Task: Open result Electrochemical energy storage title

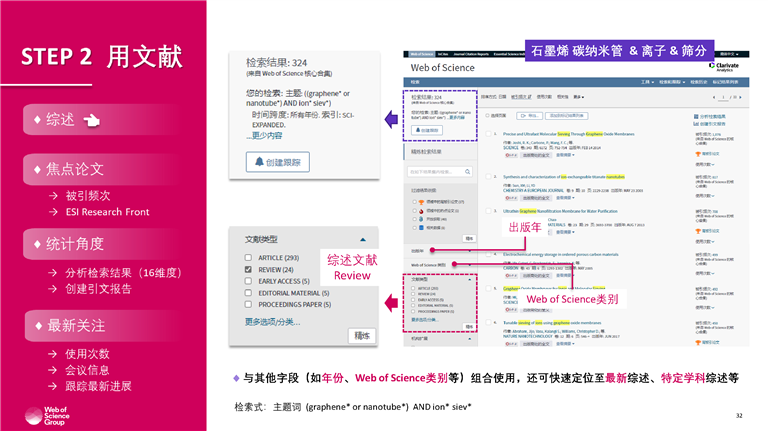Action: [561, 254]
